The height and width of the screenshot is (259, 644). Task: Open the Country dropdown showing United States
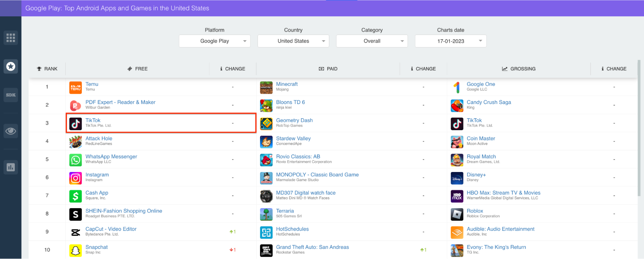coord(293,41)
